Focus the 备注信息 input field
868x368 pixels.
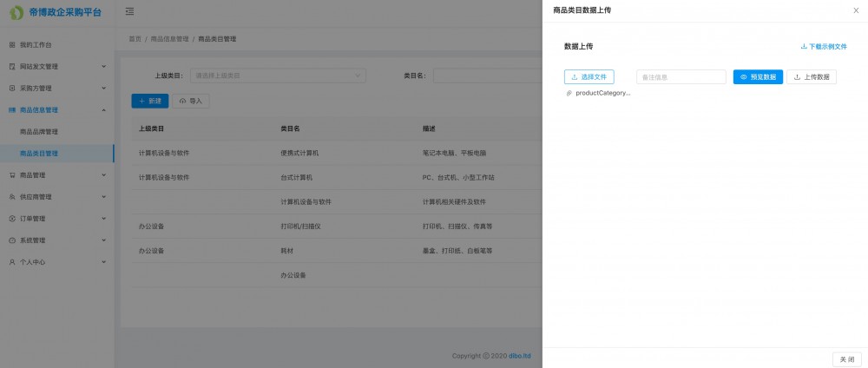tap(681, 77)
